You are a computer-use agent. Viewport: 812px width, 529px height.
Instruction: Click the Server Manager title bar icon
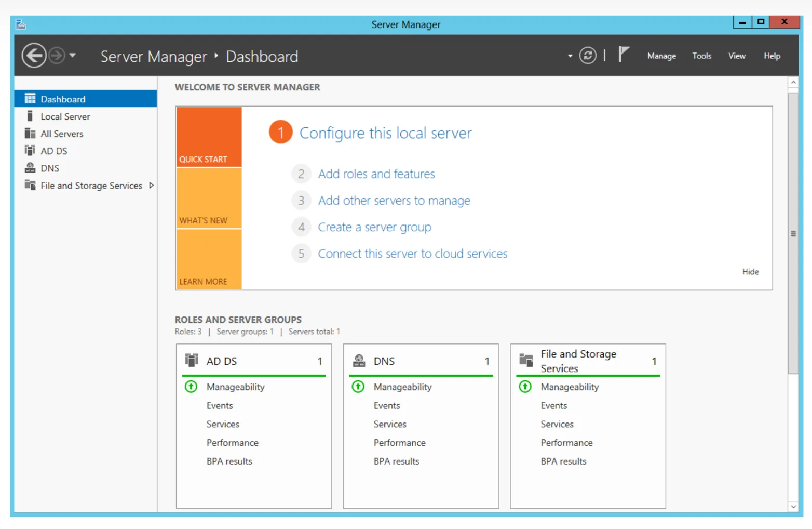(x=21, y=24)
